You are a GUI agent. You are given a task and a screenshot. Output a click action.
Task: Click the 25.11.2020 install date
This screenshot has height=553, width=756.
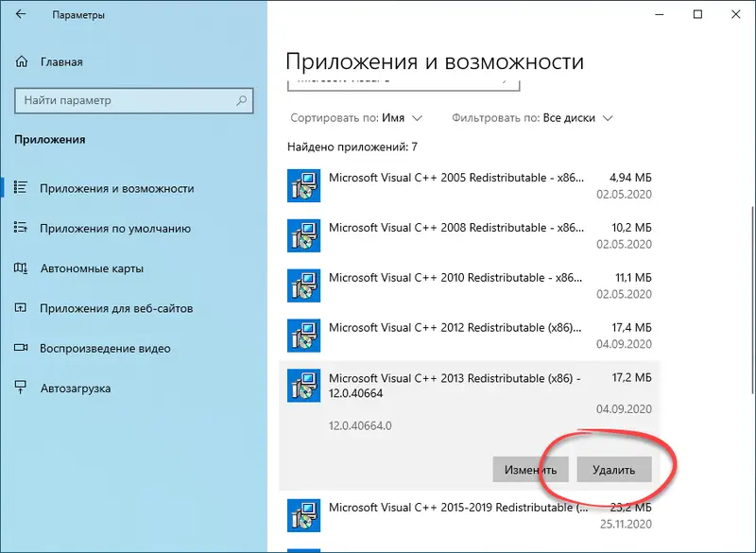626,524
